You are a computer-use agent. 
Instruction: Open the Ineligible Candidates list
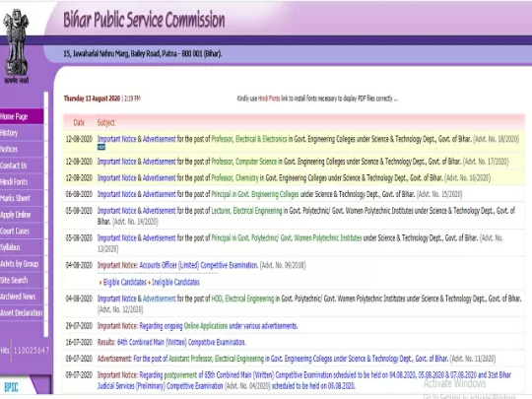tap(175, 283)
